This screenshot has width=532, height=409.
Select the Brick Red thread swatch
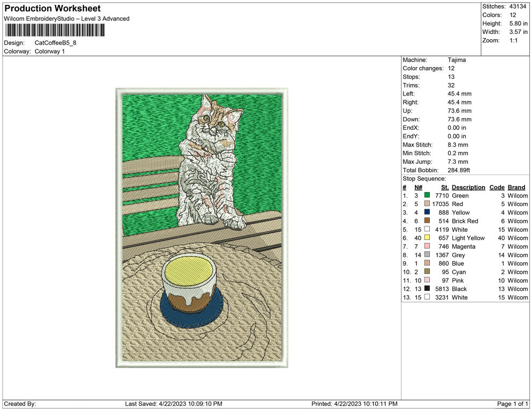point(427,221)
